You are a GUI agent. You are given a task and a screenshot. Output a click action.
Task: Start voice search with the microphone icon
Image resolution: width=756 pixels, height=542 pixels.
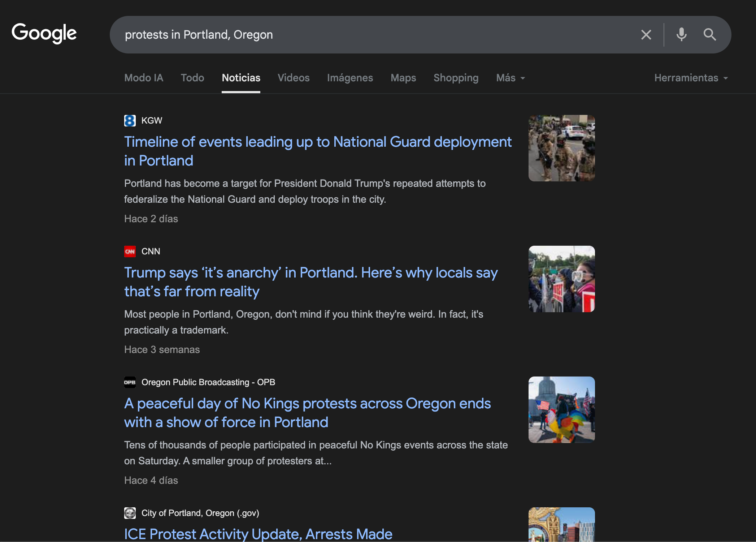click(x=681, y=35)
